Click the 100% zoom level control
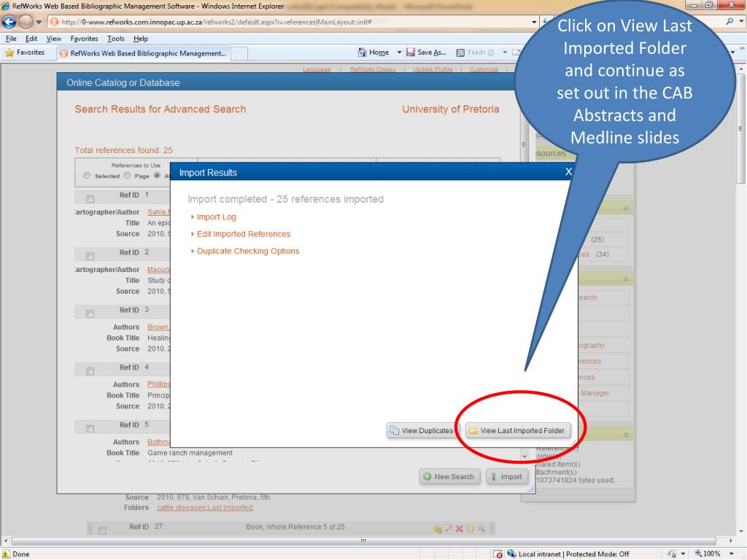 point(708,554)
